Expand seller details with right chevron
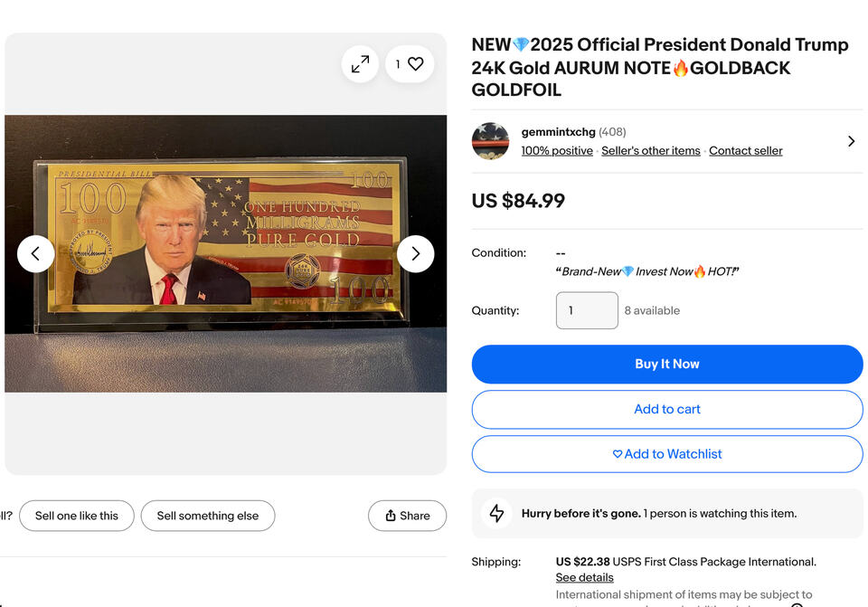The image size is (868, 607). coord(851,141)
